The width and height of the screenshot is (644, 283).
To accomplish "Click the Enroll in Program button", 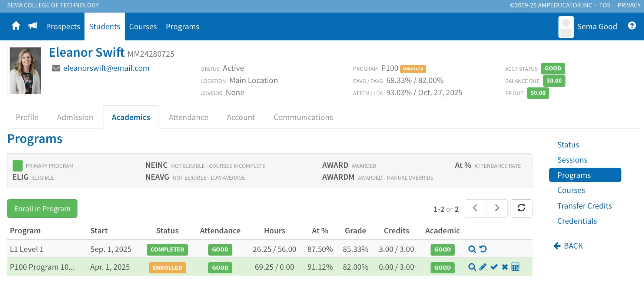I will (x=42, y=209).
